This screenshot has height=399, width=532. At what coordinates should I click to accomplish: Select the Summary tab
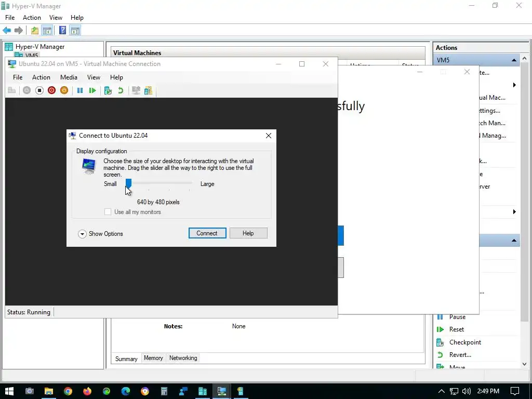coord(126,358)
